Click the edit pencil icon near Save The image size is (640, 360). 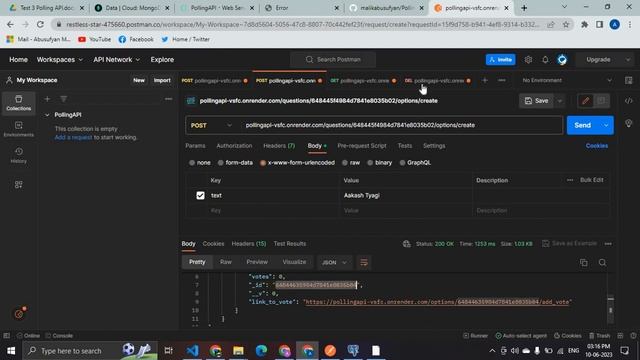(585, 101)
